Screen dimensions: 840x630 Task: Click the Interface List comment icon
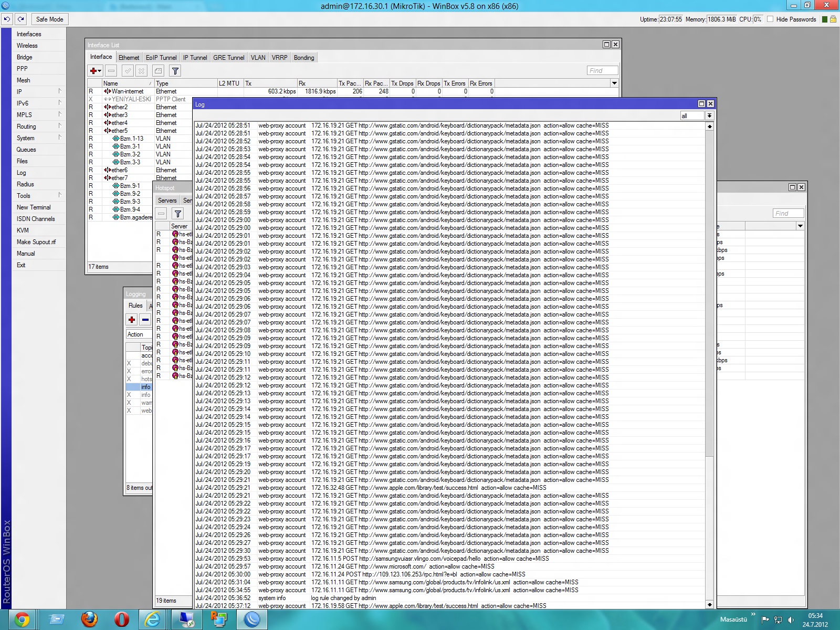pyautogui.click(x=159, y=70)
